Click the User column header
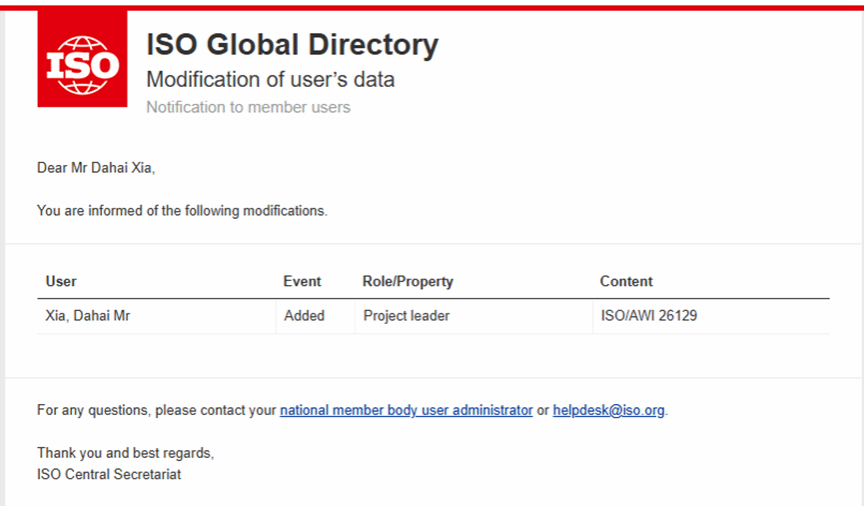Image resolution: width=864 pixels, height=506 pixels. 61,282
